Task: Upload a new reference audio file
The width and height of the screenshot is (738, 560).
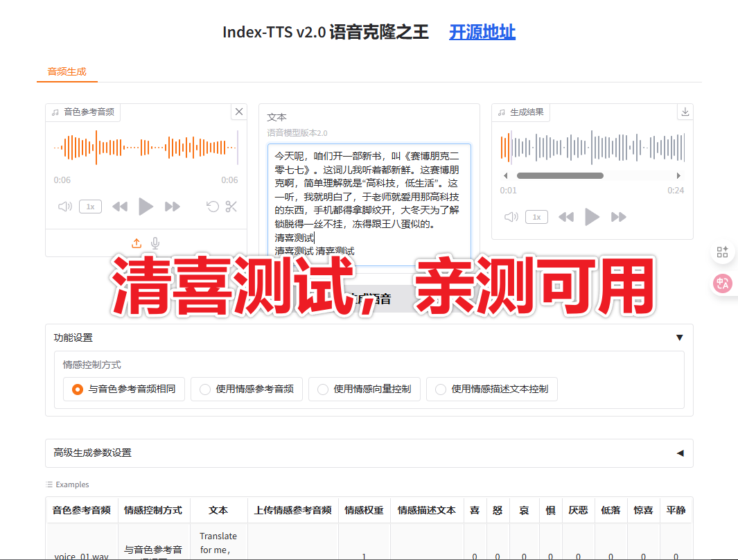Action: (x=137, y=243)
